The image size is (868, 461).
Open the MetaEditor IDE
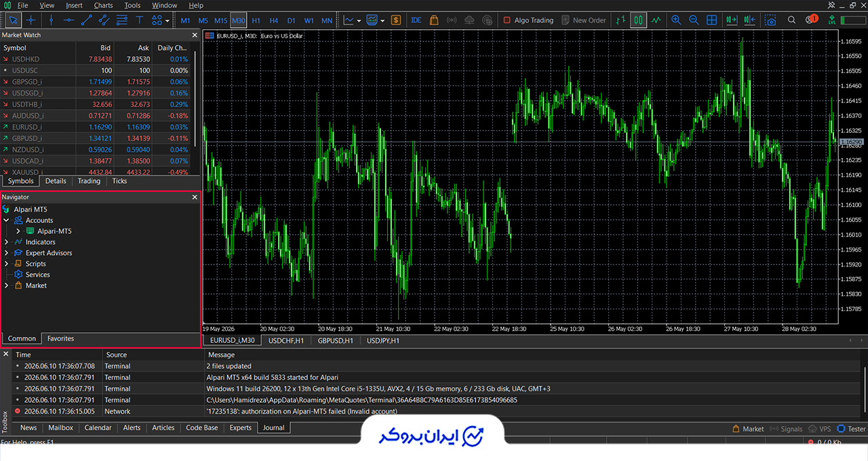pyautogui.click(x=416, y=20)
